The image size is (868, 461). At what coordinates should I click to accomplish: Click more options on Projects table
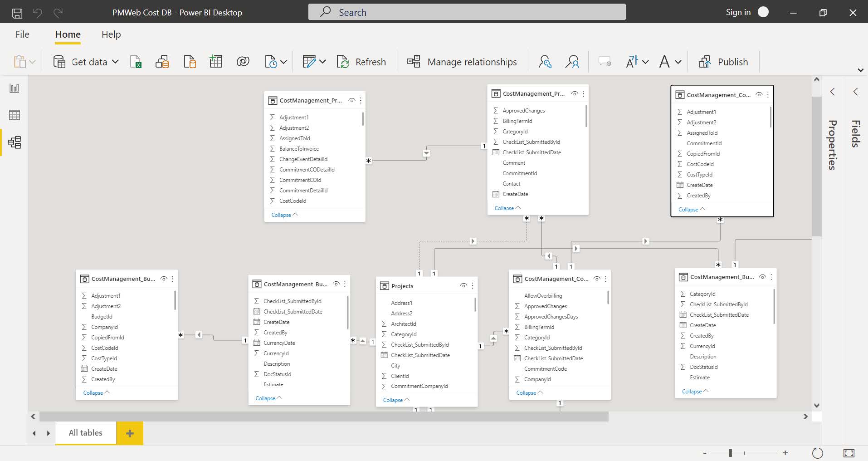[x=473, y=286]
